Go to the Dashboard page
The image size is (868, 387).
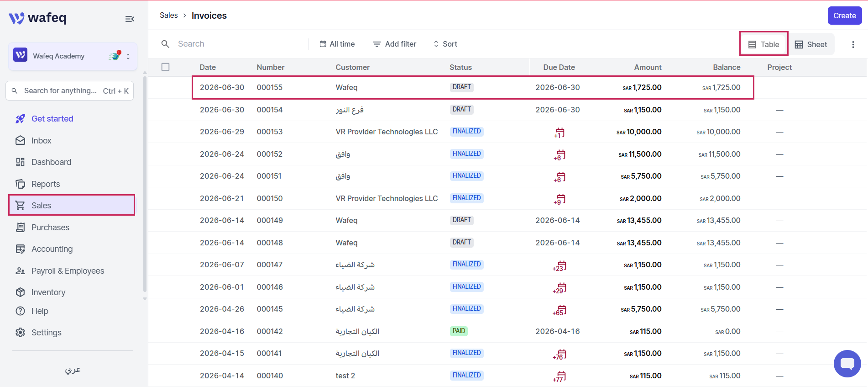[x=51, y=162]
